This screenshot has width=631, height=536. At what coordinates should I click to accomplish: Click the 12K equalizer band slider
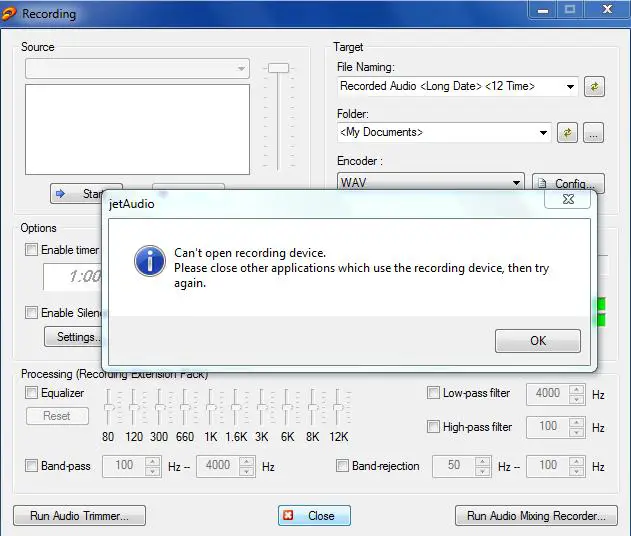point(338,407)
